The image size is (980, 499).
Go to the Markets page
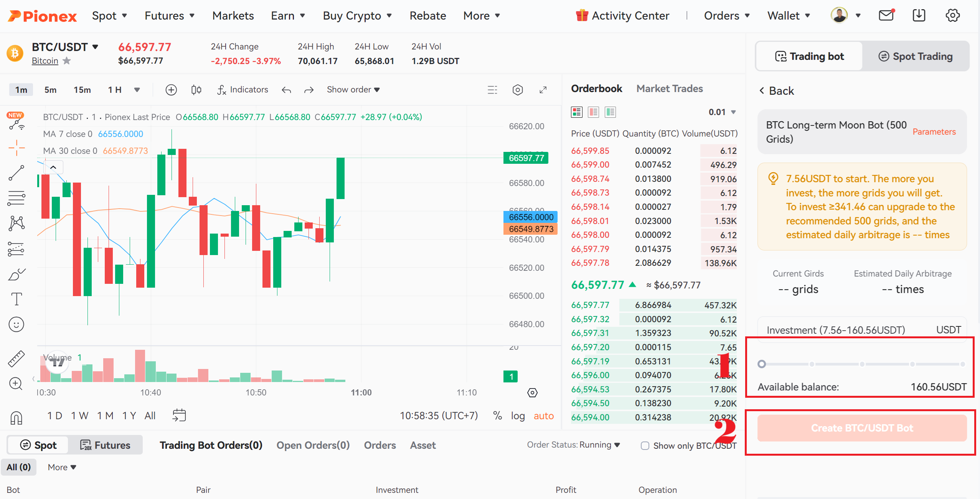pyautogui.click(x=233, y=16)
